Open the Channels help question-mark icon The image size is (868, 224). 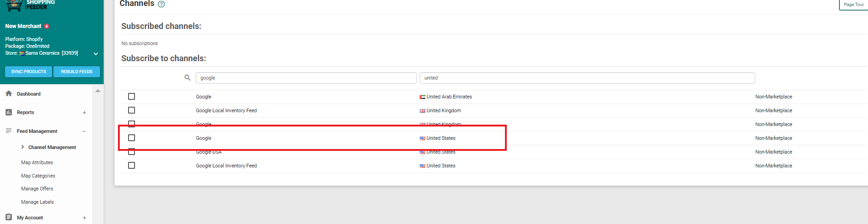click(x=161, y=4)
